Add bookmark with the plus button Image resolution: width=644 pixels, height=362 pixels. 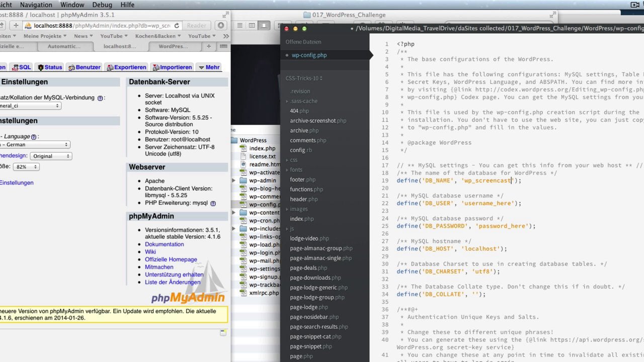point(16,26)
